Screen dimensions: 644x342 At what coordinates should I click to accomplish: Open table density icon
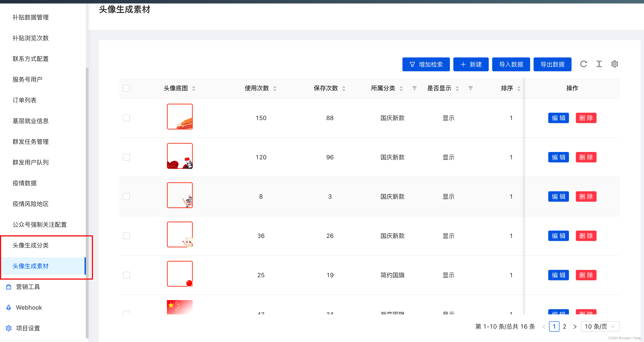(x=599, y=64)
